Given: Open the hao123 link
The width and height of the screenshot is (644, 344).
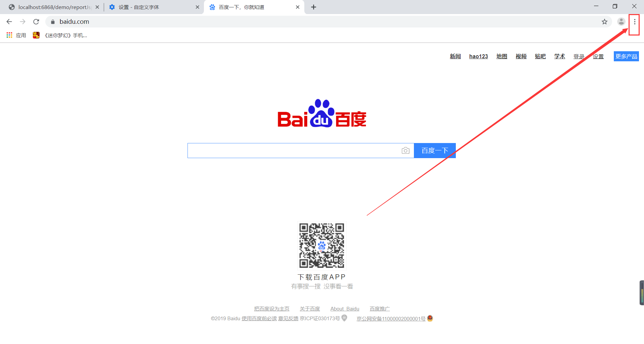Looking at the screenshot, I should [478, 56].
